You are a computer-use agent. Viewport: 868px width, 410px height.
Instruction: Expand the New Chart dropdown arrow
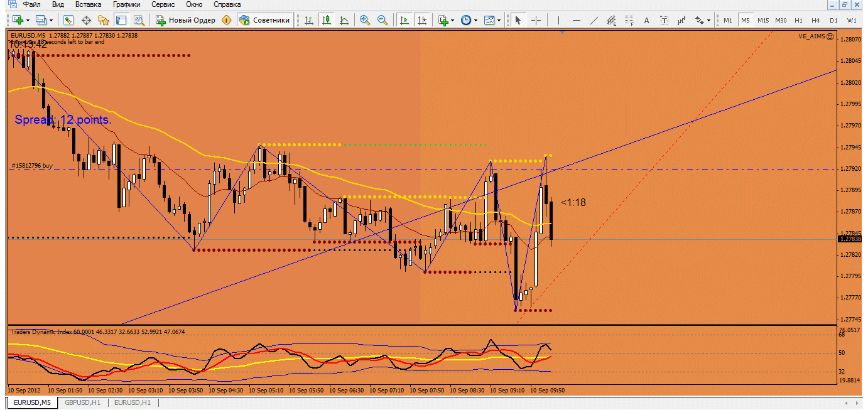pos(26,20)
